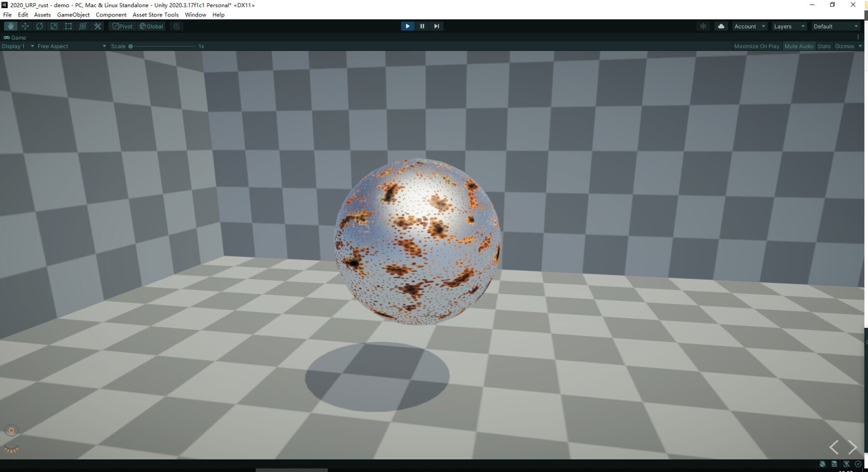Adjust the game view Scale slider
The image size is (868, 472).
coord(132,46)
